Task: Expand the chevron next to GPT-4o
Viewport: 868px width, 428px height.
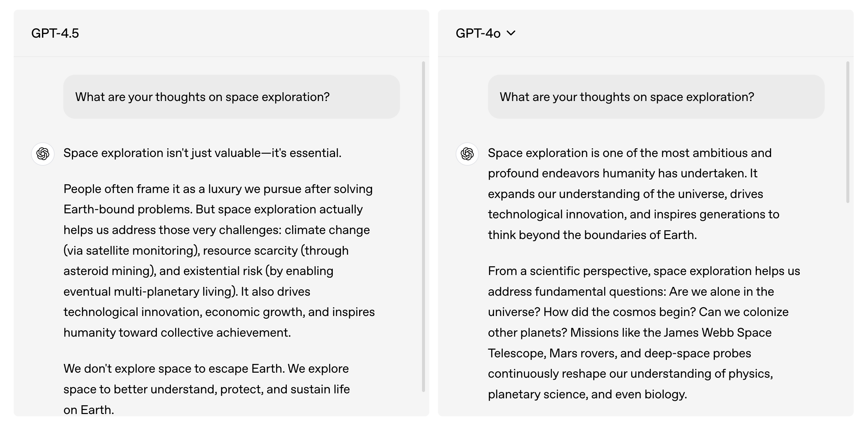Action: (x=511, y=33)
